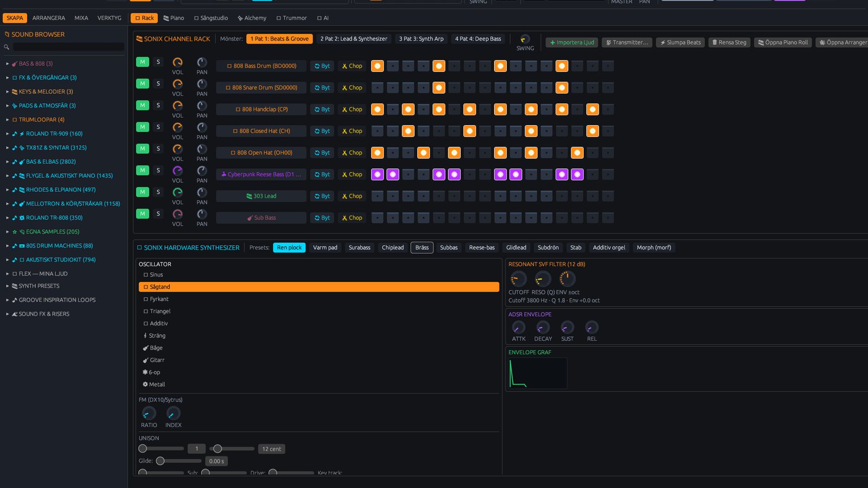868x488 pixels.
Task: Click the PAN knob for 808 Snare Drum
Action: click(202, 84)
